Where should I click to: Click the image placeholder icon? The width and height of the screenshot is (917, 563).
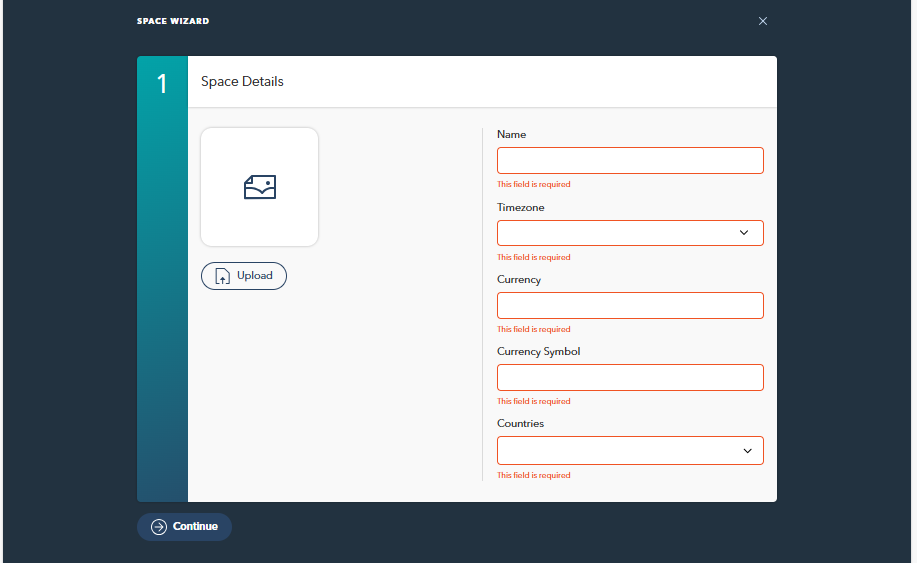(x=260, y=187)
